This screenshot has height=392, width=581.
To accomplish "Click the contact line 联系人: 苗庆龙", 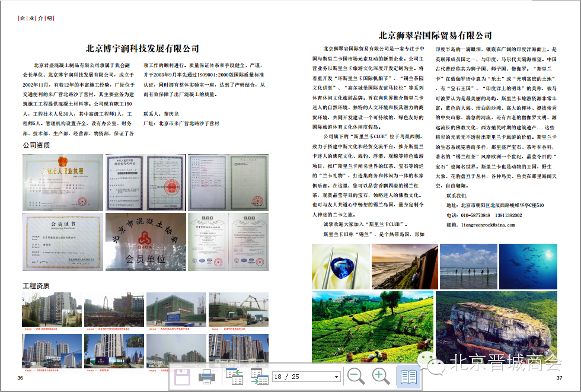I will (x=161, y=114).
